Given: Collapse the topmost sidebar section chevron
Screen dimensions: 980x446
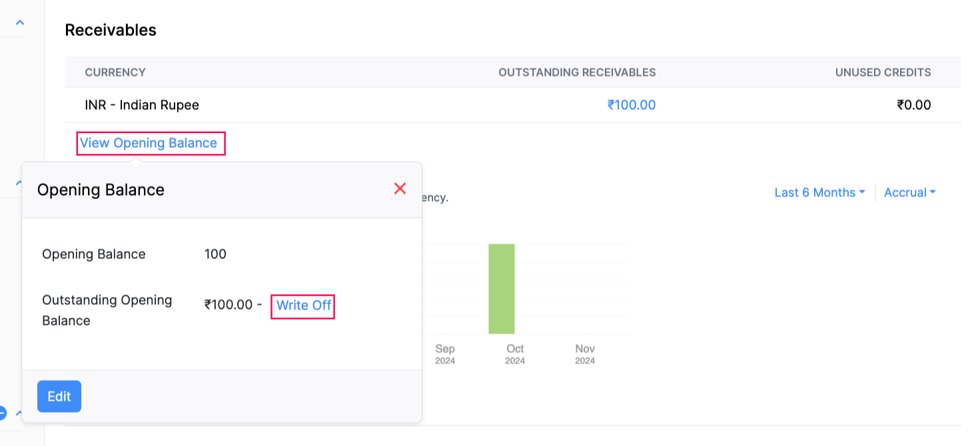Looking at the screenshot, I should click(x=20, y=23).
